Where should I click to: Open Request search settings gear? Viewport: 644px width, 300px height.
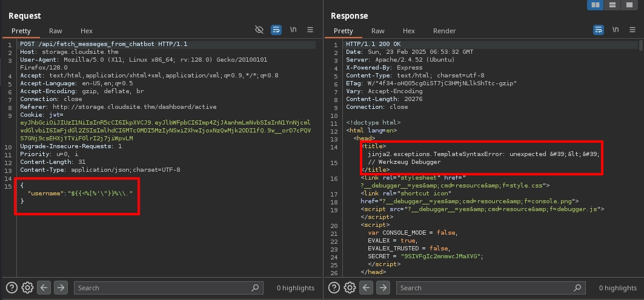(27, 288)
